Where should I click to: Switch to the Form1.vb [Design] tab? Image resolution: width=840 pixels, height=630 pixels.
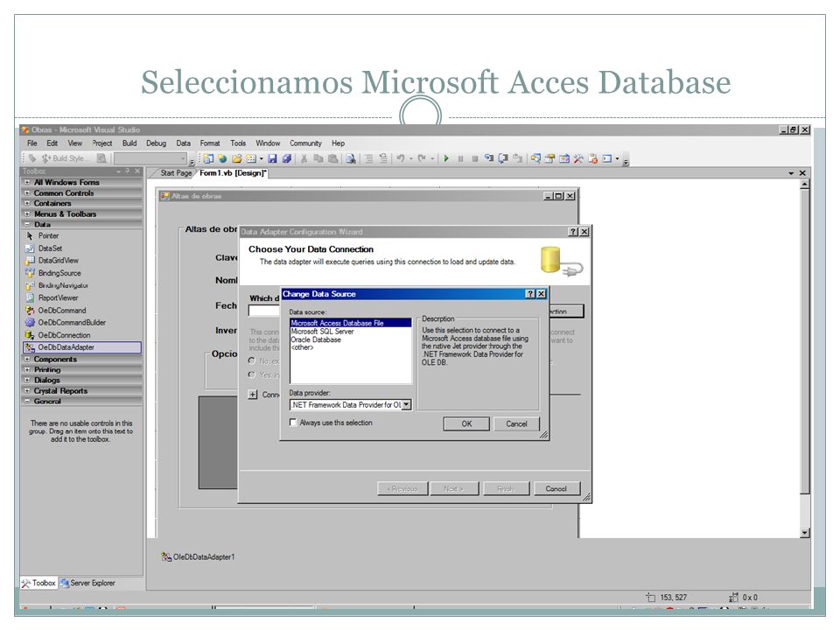[233, 173]
